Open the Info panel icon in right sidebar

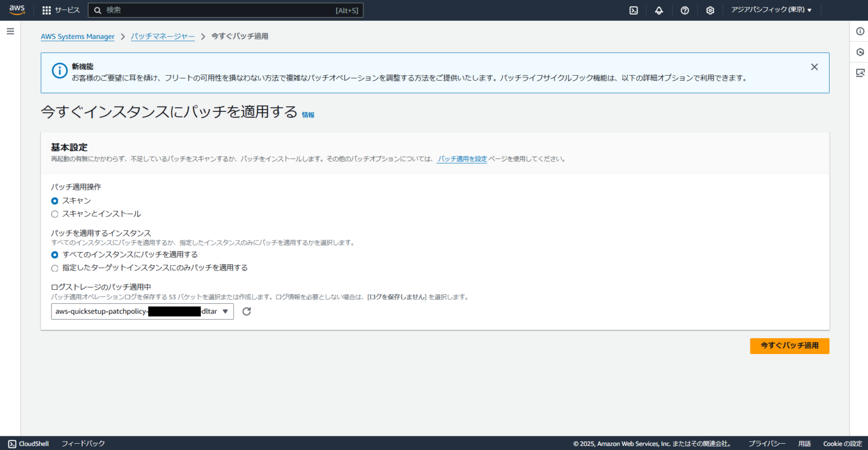click(859, 31)
